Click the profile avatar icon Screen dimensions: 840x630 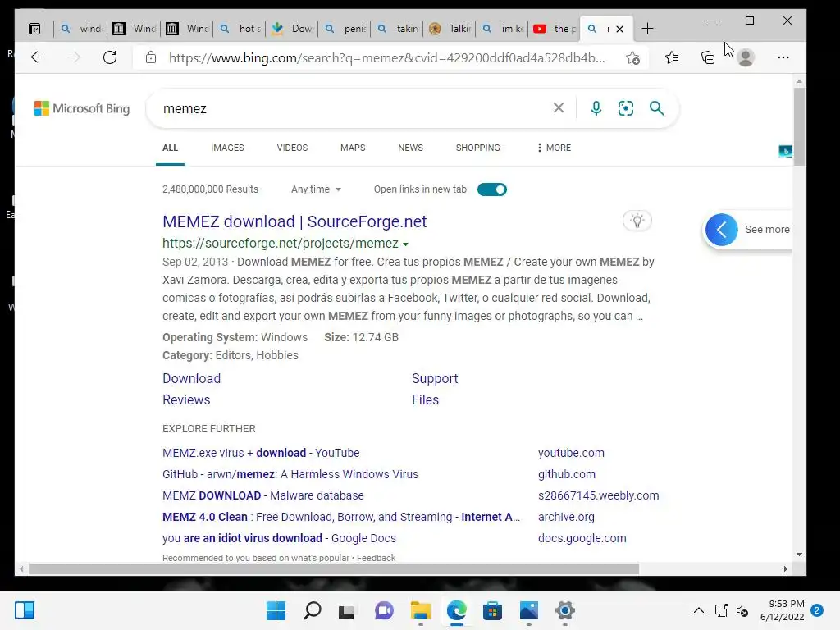pyautogui.click(x=745, y=57)
